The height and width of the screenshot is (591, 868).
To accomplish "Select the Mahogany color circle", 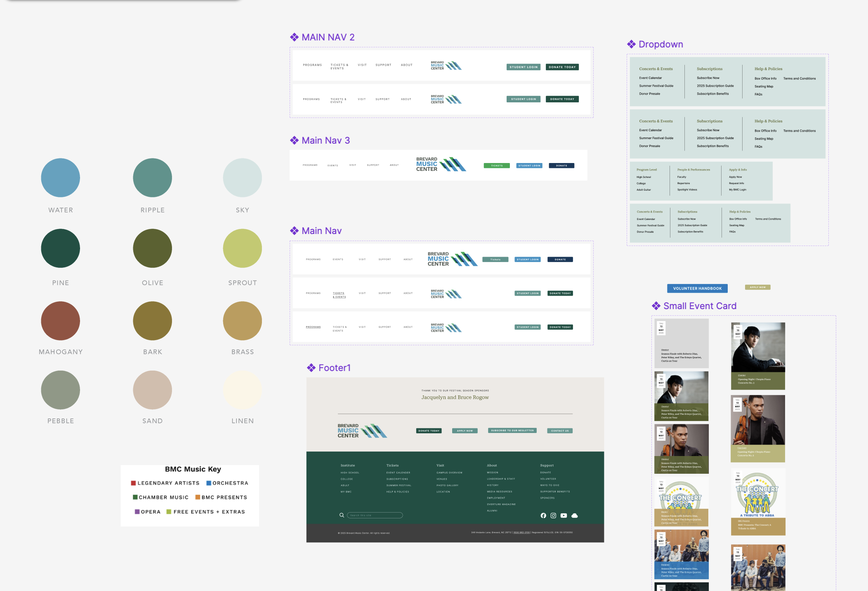I will coord(61,321).
